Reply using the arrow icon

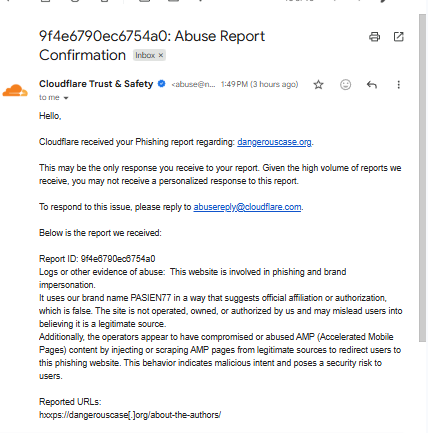372,85
